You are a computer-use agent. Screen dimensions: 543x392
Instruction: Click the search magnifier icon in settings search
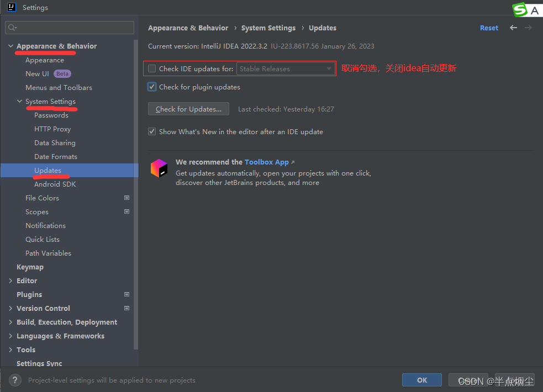click(12, 28)
